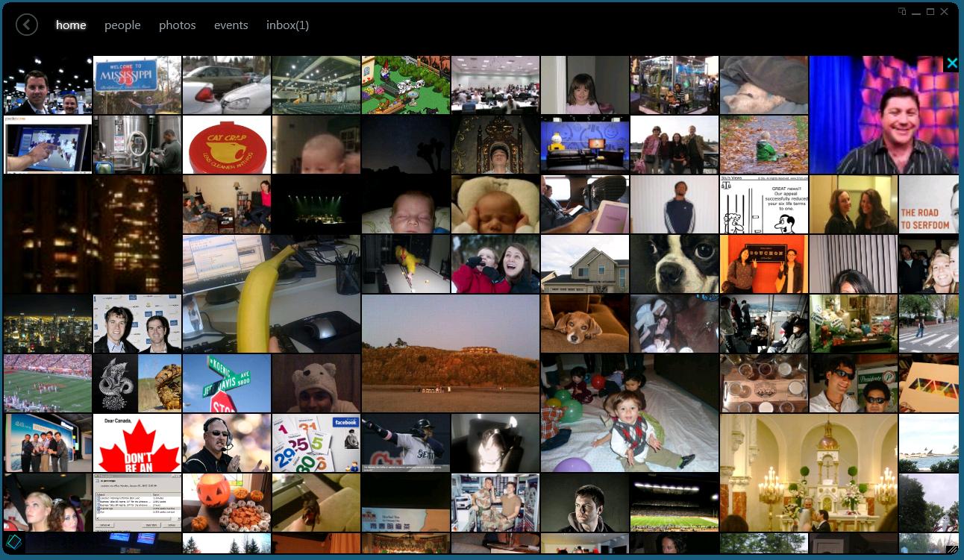Close the enlarged photo with the cyan X

(x=951, y=63)
